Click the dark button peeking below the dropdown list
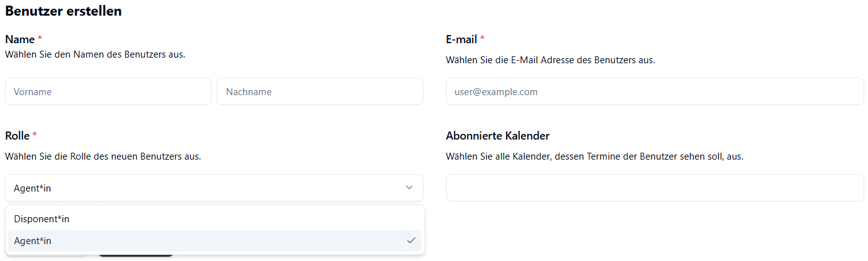This screenshot has height=261, width=868. coord(135,255)
